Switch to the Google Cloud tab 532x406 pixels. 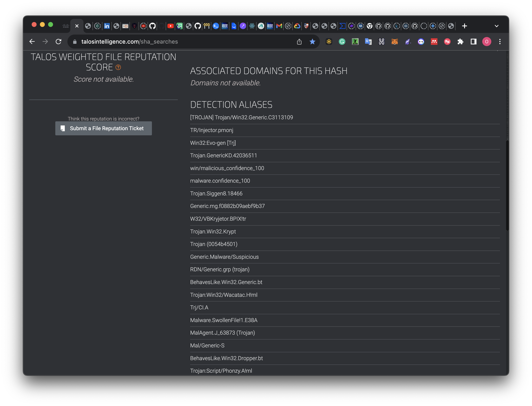[x=297, y=26]
